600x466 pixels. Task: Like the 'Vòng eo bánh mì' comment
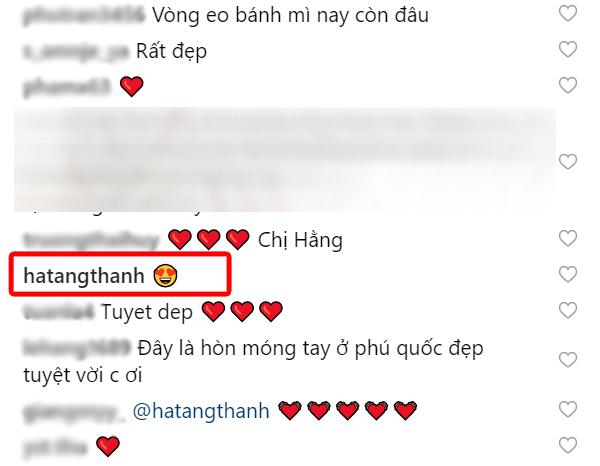click(x=568, y=14)
